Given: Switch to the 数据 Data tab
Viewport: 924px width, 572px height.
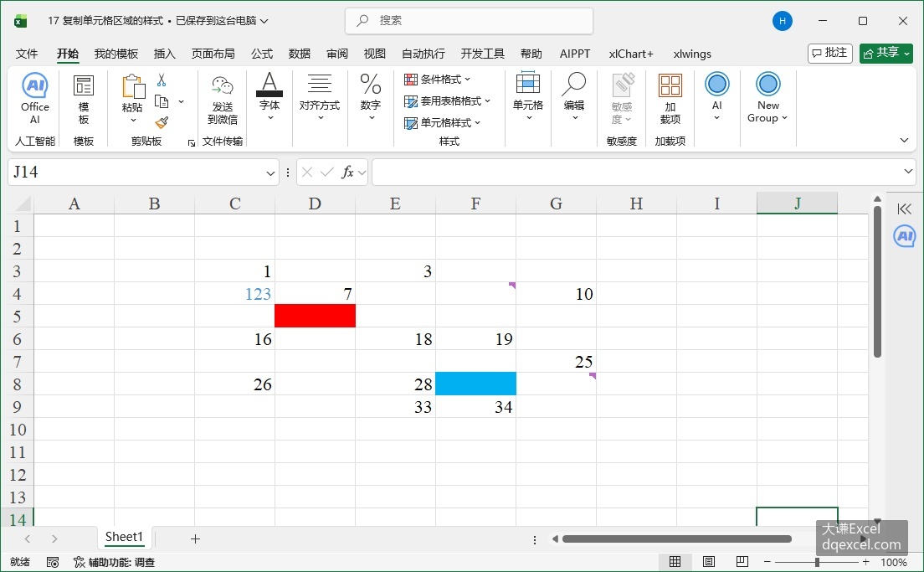Looking at the screenshot, I should point(300,54).
